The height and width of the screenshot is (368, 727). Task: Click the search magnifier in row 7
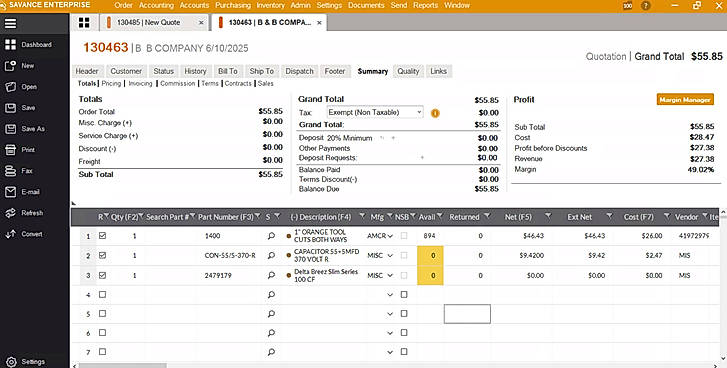271,352
